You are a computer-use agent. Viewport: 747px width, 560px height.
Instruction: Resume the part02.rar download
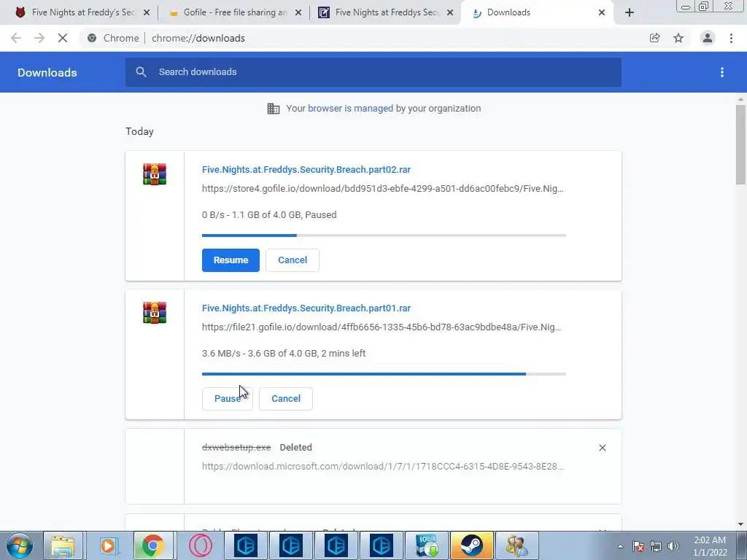pyautogui.click(x=231, y=260)
